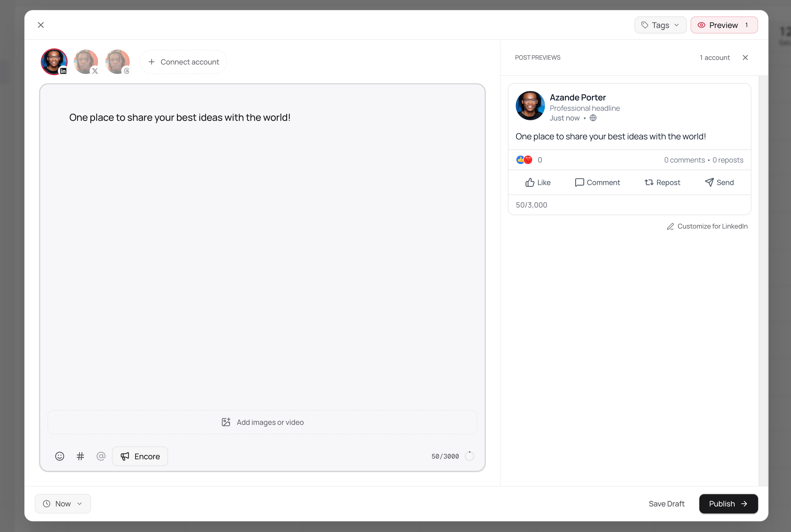Image resolution: width=791 pixels, height=532 pixels.
Task: Toggle the Threads account avatar
Action: 118,62
